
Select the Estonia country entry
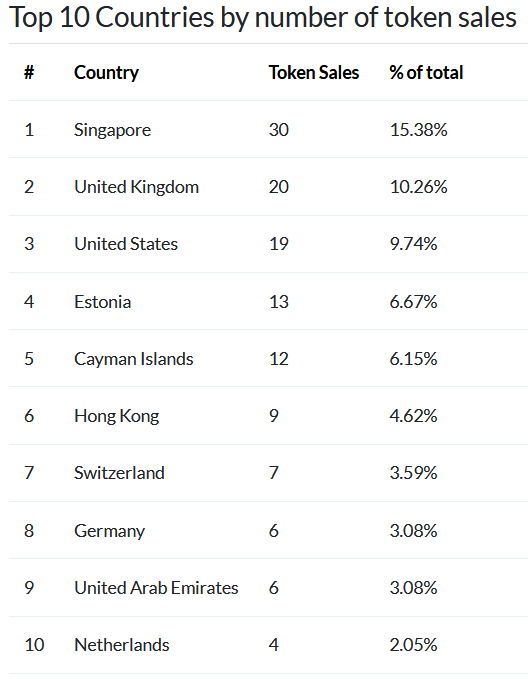103,302
